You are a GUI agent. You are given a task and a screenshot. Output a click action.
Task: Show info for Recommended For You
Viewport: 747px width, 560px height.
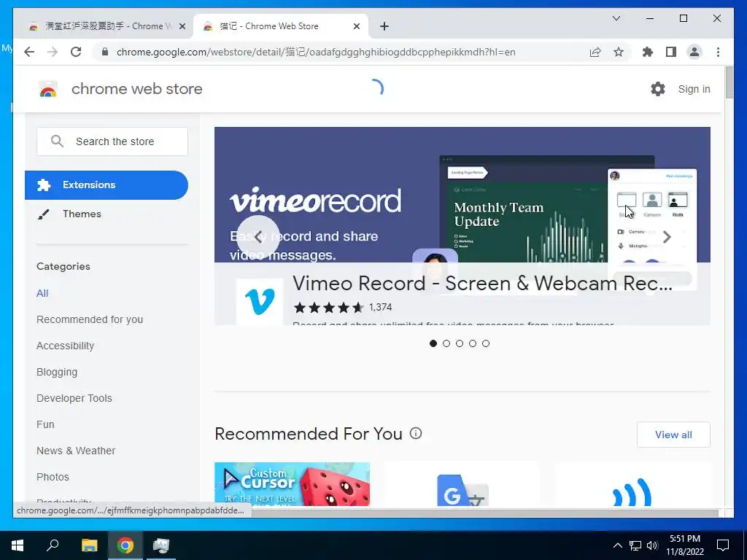416,433
